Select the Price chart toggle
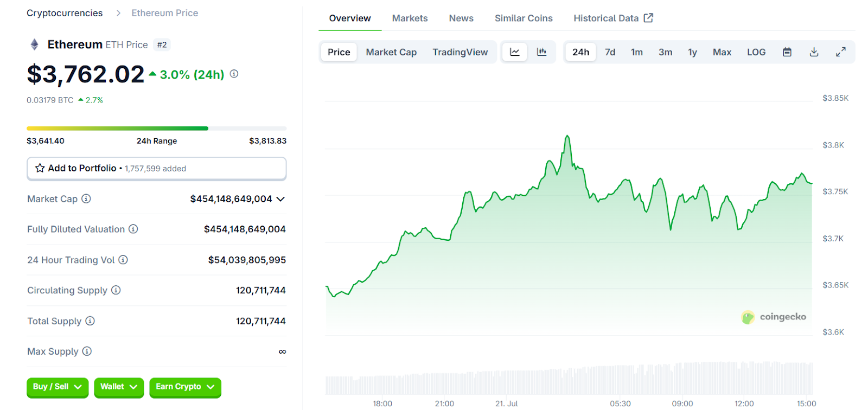Screen dimensions: 868x410 [339, 52]
